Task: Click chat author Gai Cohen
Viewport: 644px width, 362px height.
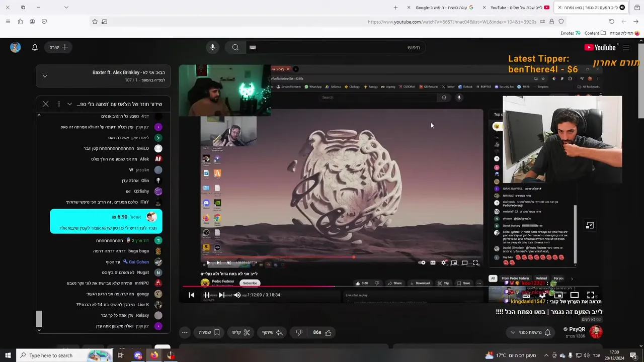Action: (138, 262)
